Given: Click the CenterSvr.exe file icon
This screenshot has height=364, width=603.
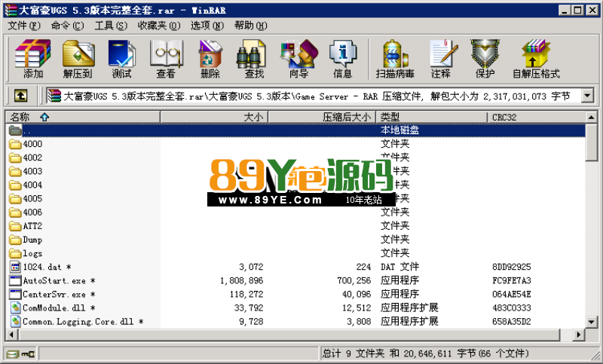Looking at the screenshot, I should point(15,294).
